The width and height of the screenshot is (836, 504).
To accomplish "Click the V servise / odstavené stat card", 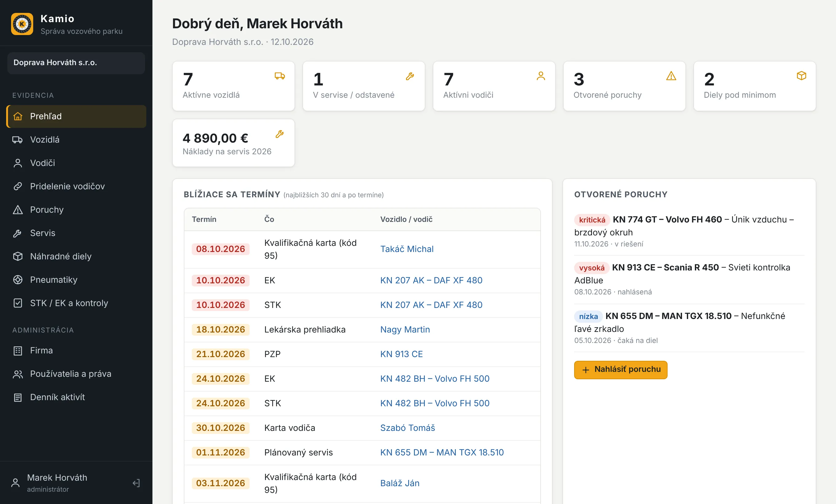I will point(363,86).
